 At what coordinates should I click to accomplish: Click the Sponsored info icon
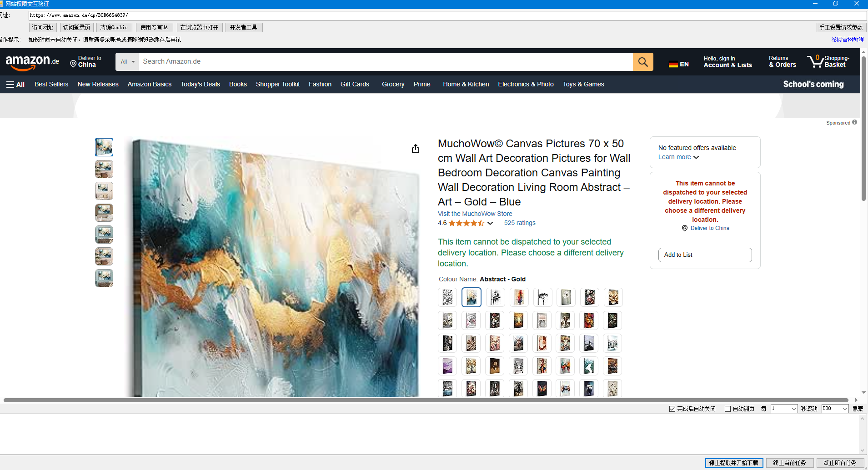pyautogui.click(x=854, y=122)
